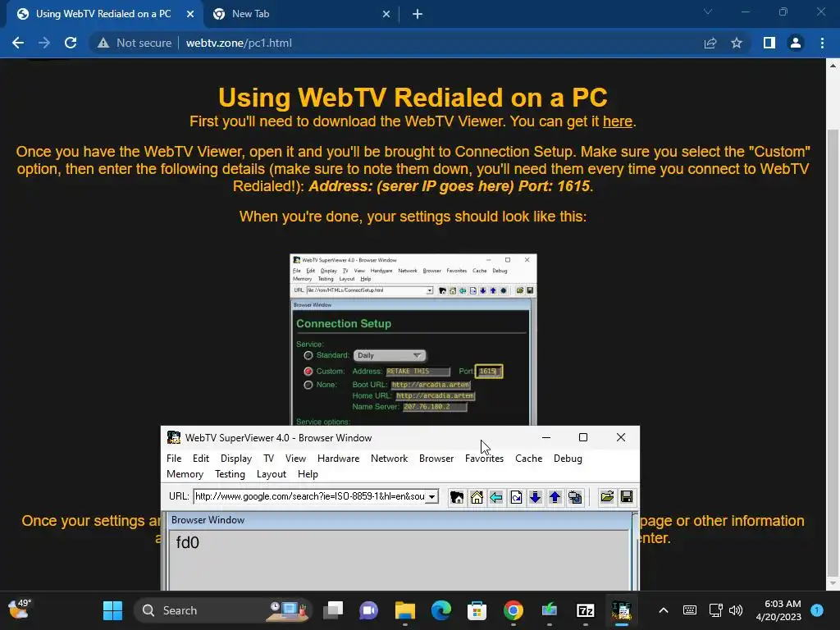The width and height of the screenshot is (840, 630).
Task: Click the yellow house Home icon
Action: pos(477,497)
